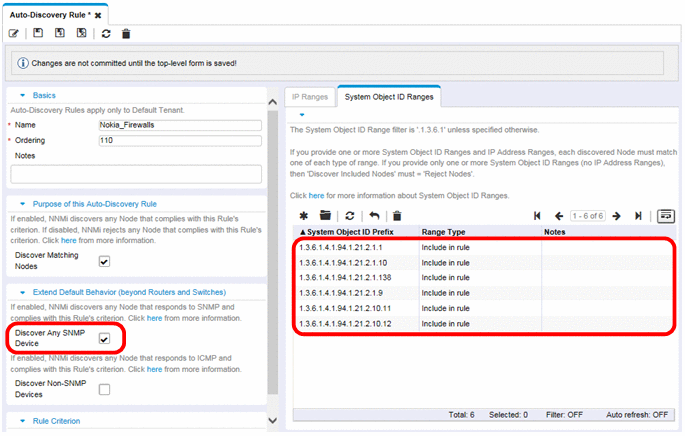The image size is (685, 436).
Task: Jump to first page of table results
Action: [537, 215]
